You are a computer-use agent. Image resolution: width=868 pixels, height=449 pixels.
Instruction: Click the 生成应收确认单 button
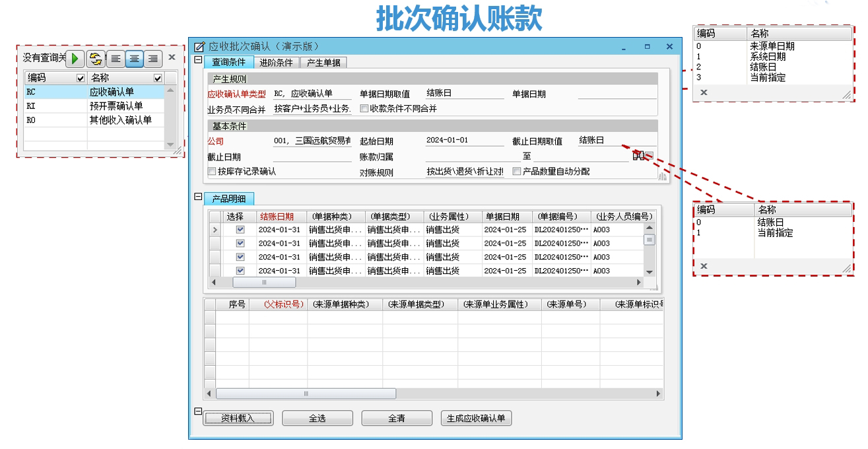(476, 418)
